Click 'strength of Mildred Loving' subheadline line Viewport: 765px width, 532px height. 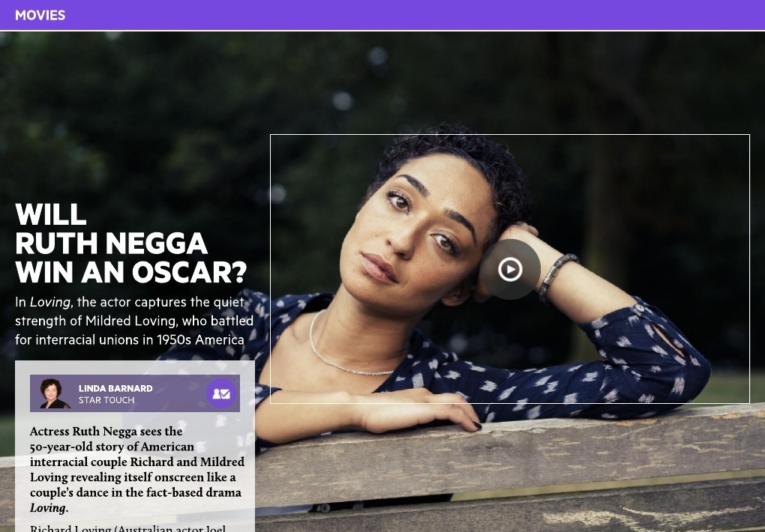[134, 321]
